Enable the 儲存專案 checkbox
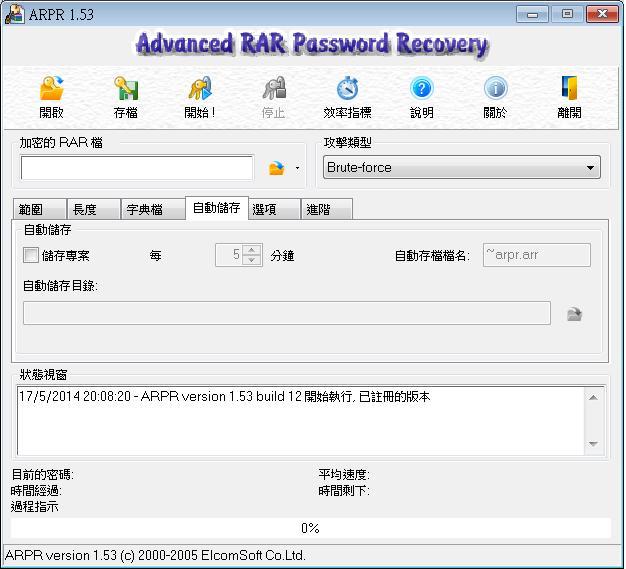The height and width of the screenshot is (569, 626). (31, 255)
